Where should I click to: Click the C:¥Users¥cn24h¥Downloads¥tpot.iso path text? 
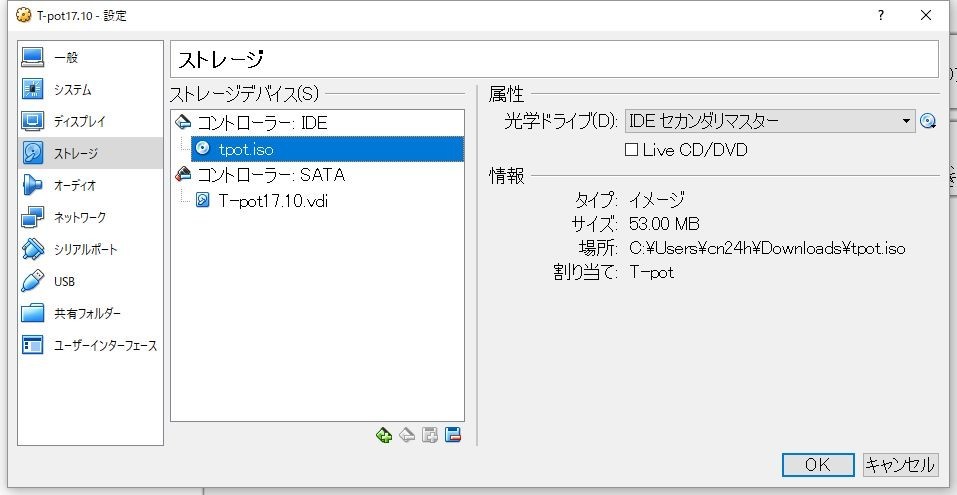click(767, 248)
